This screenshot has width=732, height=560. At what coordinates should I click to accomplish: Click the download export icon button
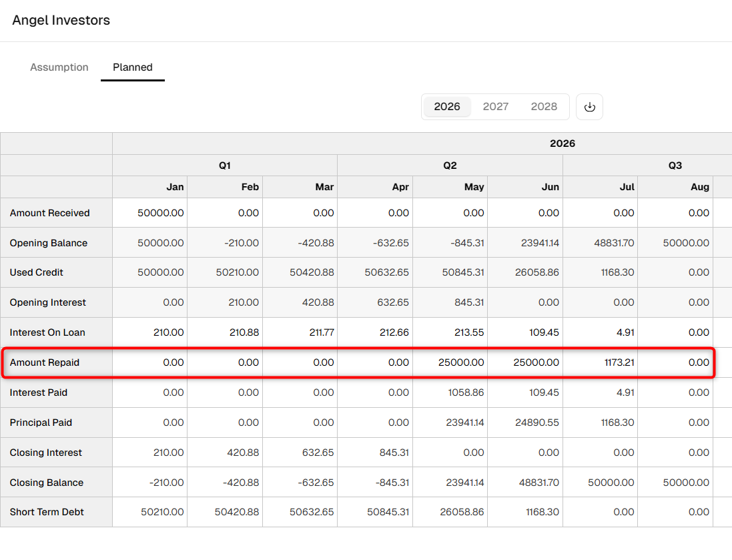[x=589, y=107]
